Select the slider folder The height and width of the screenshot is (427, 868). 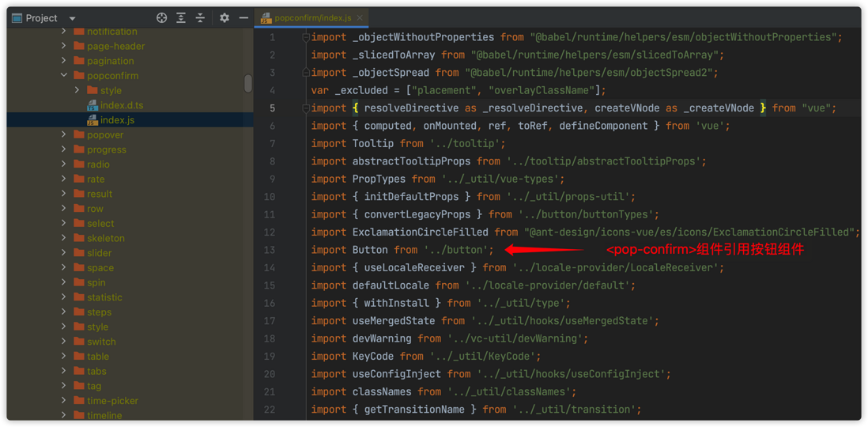pyautogui.click(x=99, y=253)
